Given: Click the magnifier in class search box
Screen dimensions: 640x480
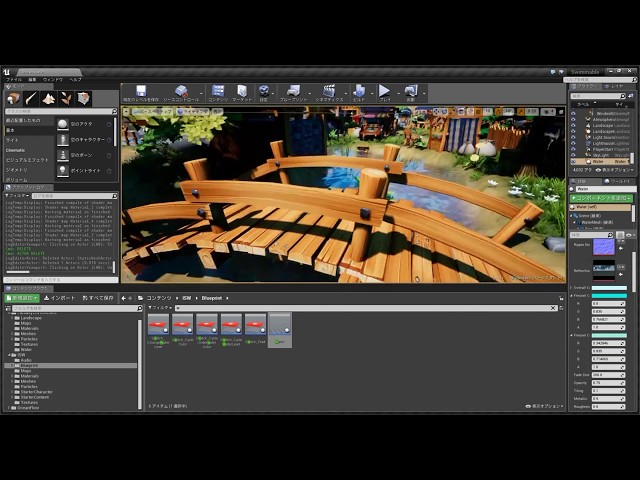Looking at the screenshot, I should pos(114,111).
